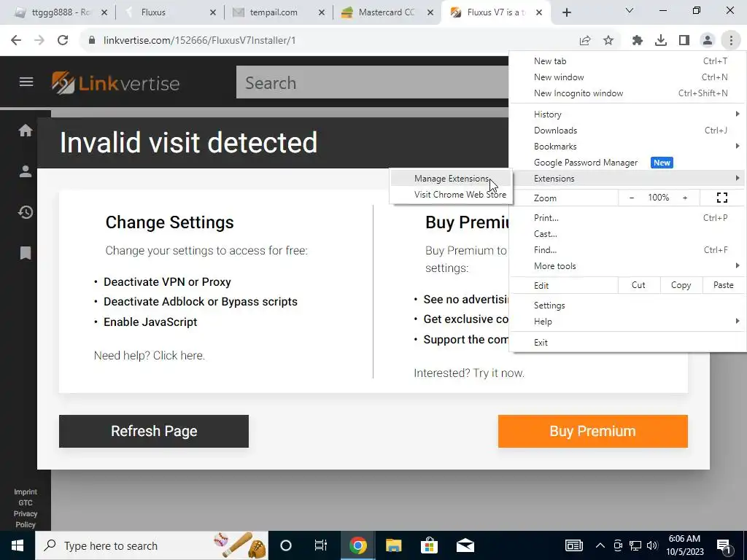The height and width of the screenshot is (560, 747).
Task: Click the address bar URL
Action: tap(200, 41)
